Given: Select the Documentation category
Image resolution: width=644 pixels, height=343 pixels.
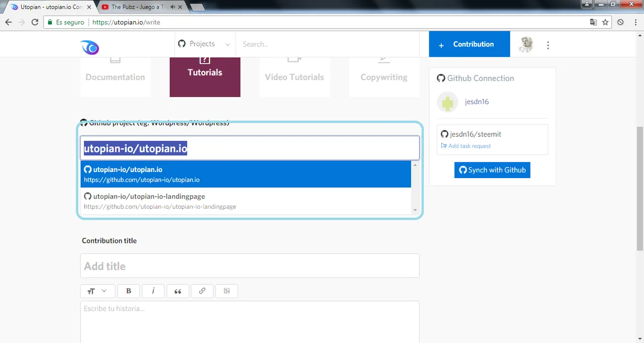Looking at the screenshot, I should tap(115, 76).
